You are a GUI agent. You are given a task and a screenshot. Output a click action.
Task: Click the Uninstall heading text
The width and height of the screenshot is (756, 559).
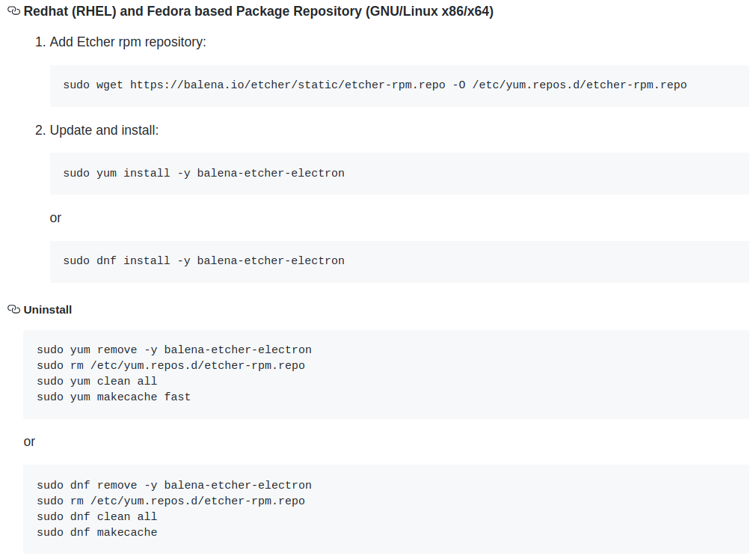(x=48, y=310)
